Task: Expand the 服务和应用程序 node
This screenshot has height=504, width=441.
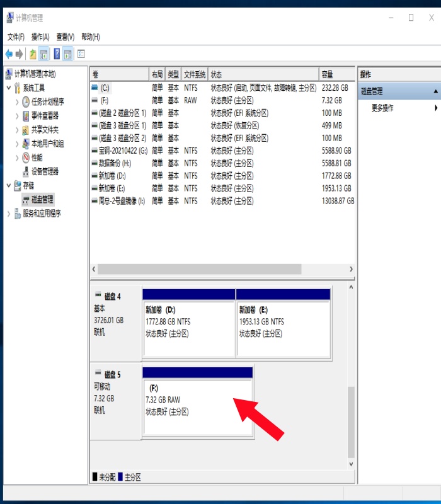Action: pyautogui.click(x=8, y=214)
